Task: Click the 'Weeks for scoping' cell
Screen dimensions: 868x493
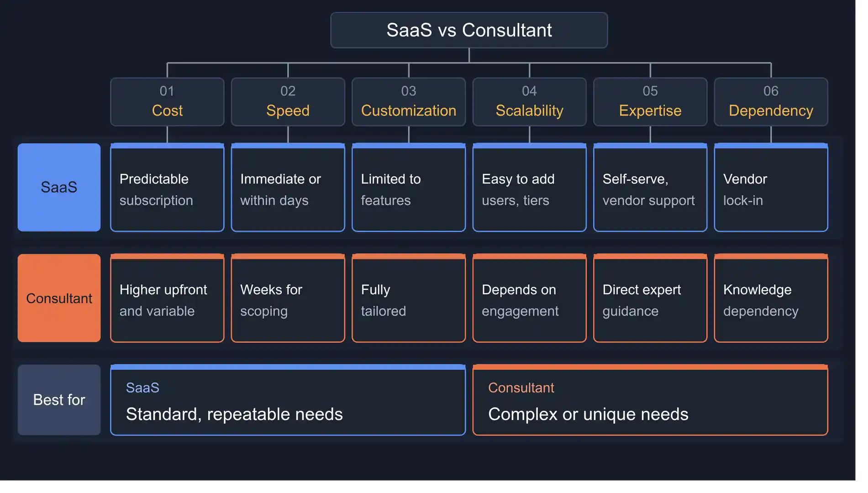Action: click(x=288, y=298)
